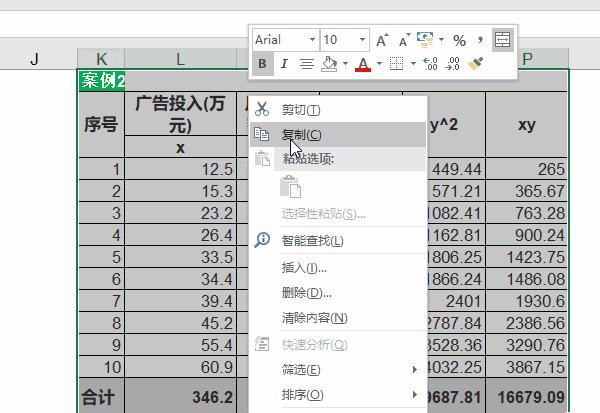Click the 粘贴选项: clipboard icon
This screenshot has height=413, width=600.
click(x=262, y=158)
